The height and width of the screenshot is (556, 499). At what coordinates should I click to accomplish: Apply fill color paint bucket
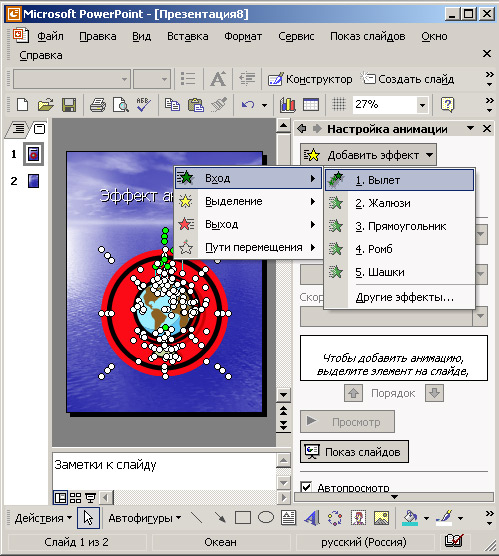[410, 518]
